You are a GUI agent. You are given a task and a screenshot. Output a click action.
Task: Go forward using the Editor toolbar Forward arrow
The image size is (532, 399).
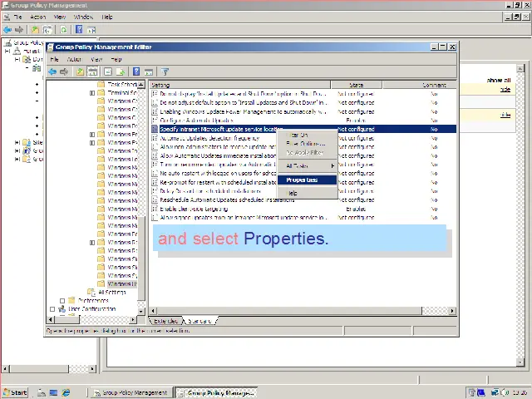coord(64,71)
